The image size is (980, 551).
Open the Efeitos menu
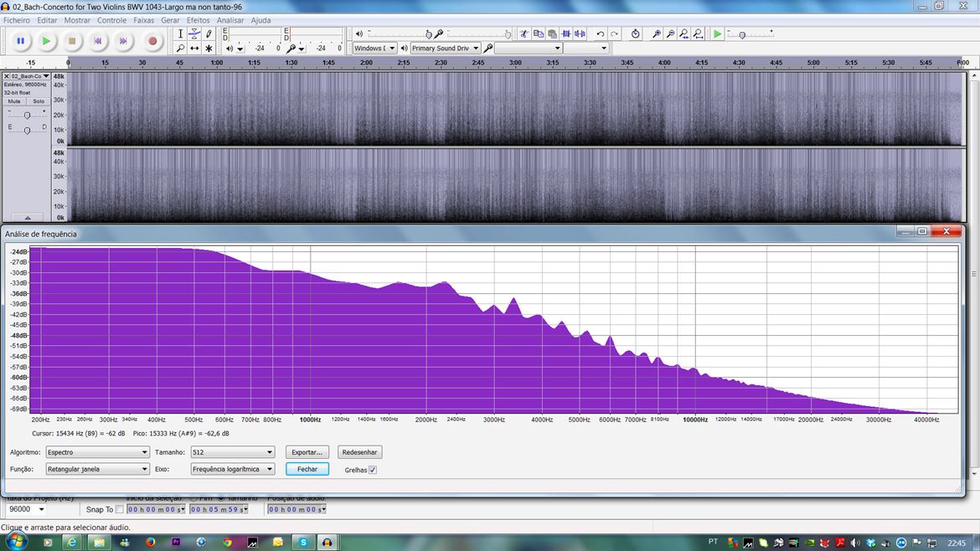198,20
